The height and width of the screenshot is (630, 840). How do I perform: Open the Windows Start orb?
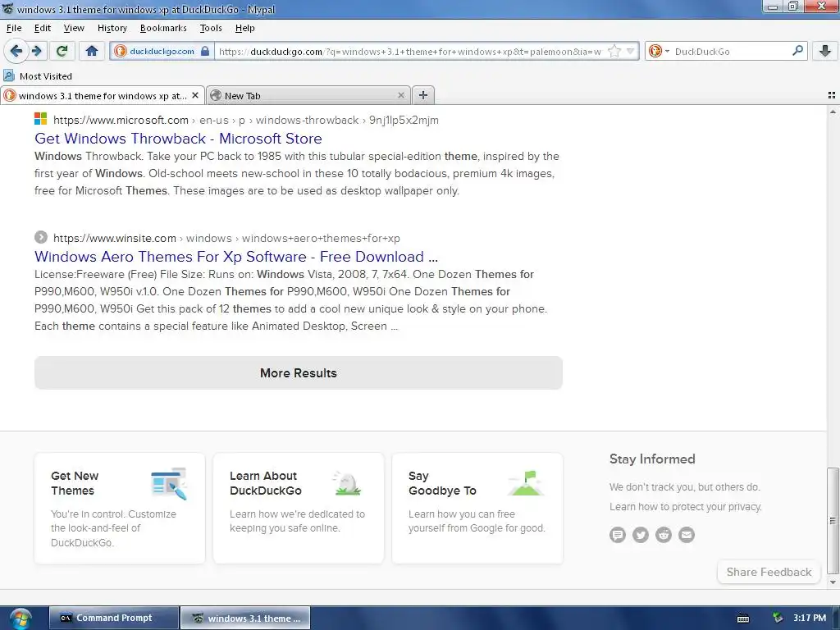[20, 619]
